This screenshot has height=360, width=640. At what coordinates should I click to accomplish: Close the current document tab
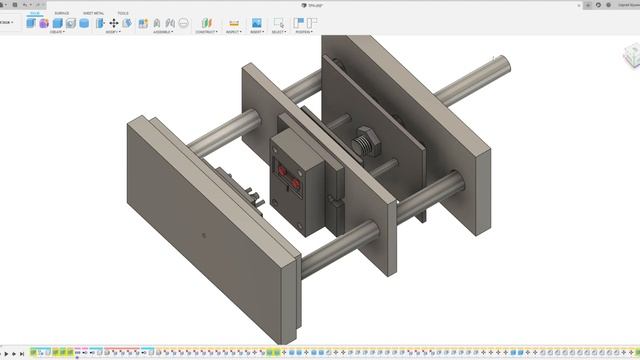coord(579,5)
